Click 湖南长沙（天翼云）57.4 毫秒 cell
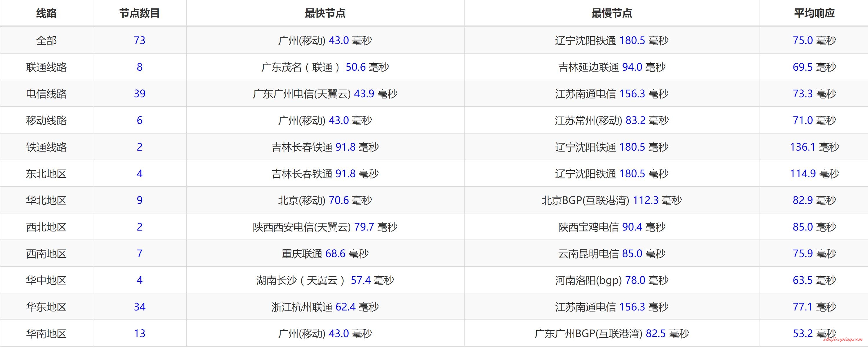This screenshot has height=349, width=868. pyautogui.click(x=325, y=280)
